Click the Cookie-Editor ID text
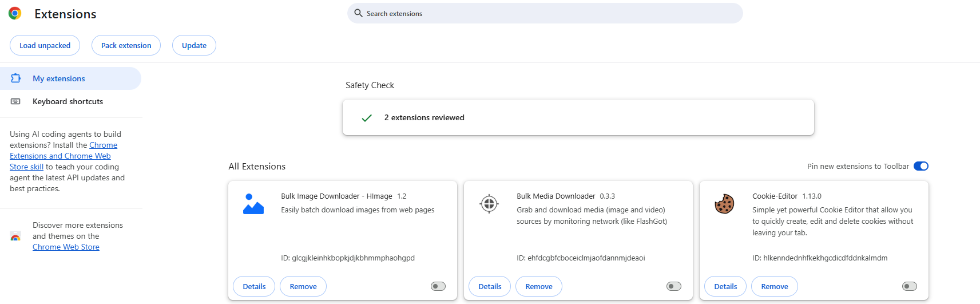The image size is (980, 304). pos(820,258)
